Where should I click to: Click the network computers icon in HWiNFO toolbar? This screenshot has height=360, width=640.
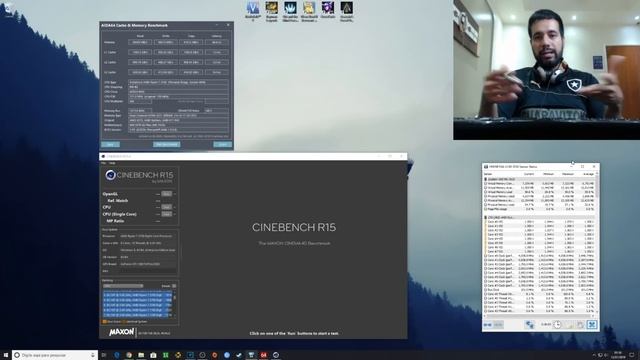[x=530, y=325]
